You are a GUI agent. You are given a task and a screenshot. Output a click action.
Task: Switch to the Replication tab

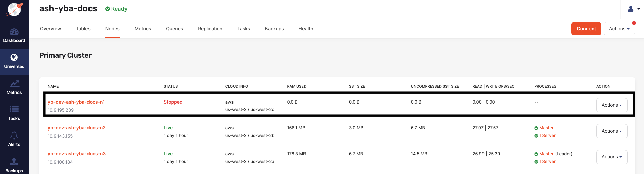210,29
